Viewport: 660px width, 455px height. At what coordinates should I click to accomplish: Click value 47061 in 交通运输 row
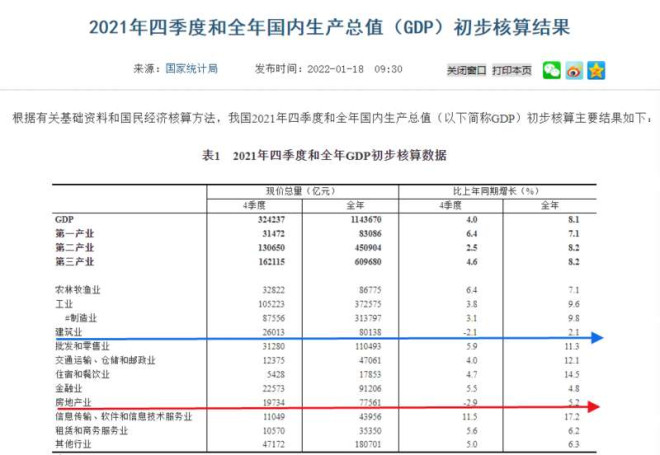pos(370,360)
